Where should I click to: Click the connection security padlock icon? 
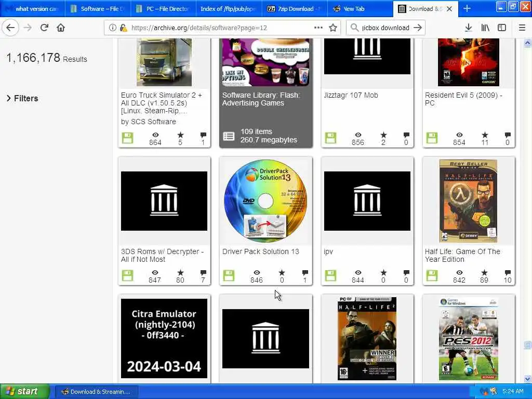pyautogui.click(x=124, y=28)
